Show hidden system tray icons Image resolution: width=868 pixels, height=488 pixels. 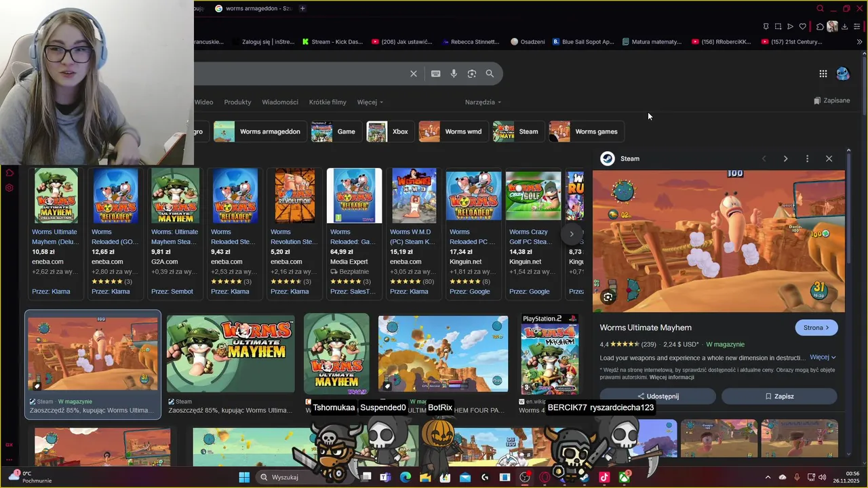768,477
